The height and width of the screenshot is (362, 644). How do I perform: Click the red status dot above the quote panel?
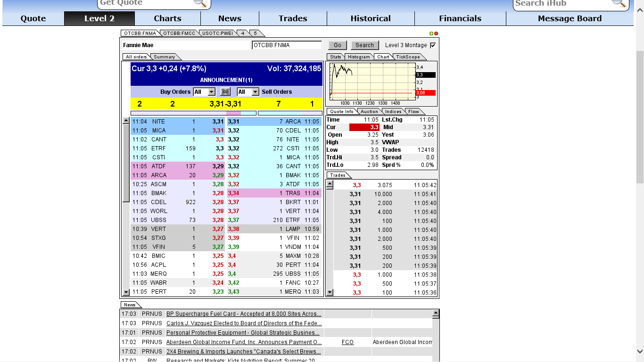[436, 33]
